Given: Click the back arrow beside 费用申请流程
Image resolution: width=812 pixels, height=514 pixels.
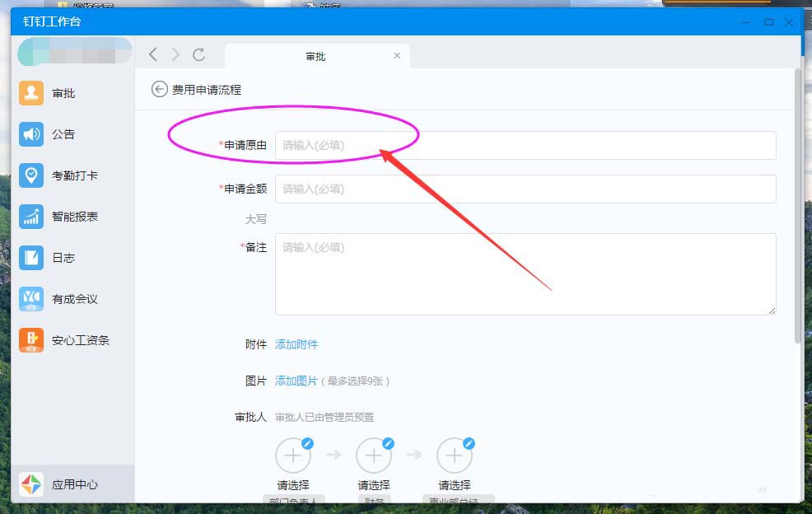Looking at the screenshot, I should pyautogui.click(x=159, y=89).
